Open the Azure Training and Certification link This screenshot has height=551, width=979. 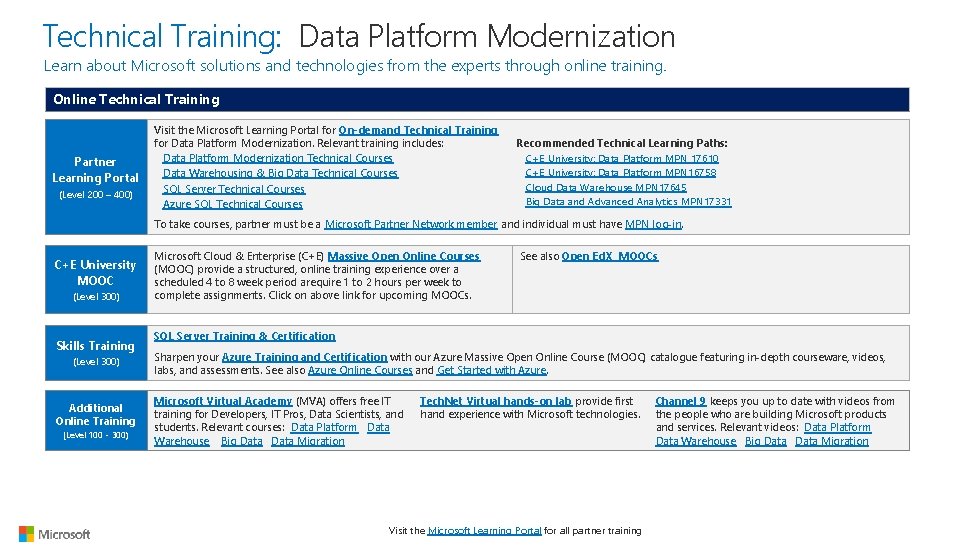click(305, 357)
